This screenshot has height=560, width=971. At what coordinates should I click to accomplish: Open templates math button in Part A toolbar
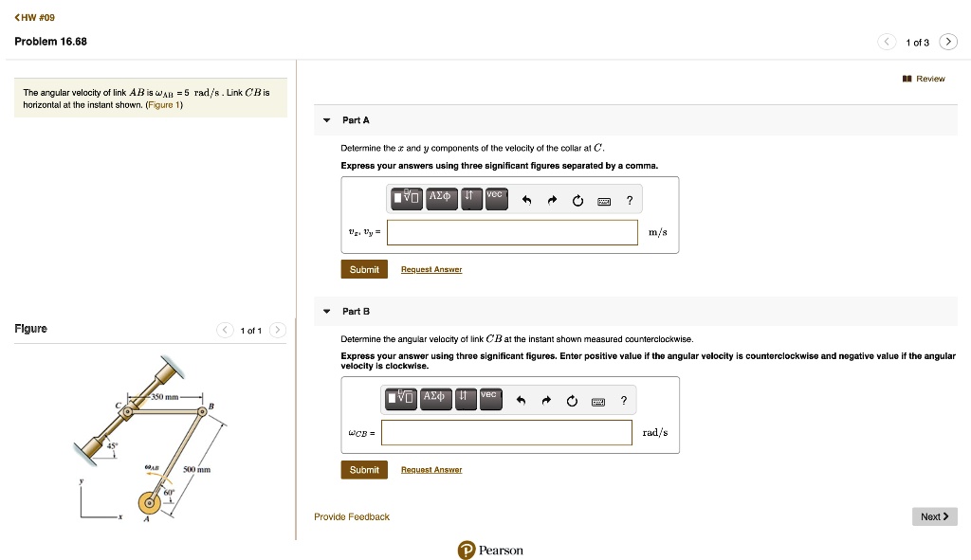(407, 199)
